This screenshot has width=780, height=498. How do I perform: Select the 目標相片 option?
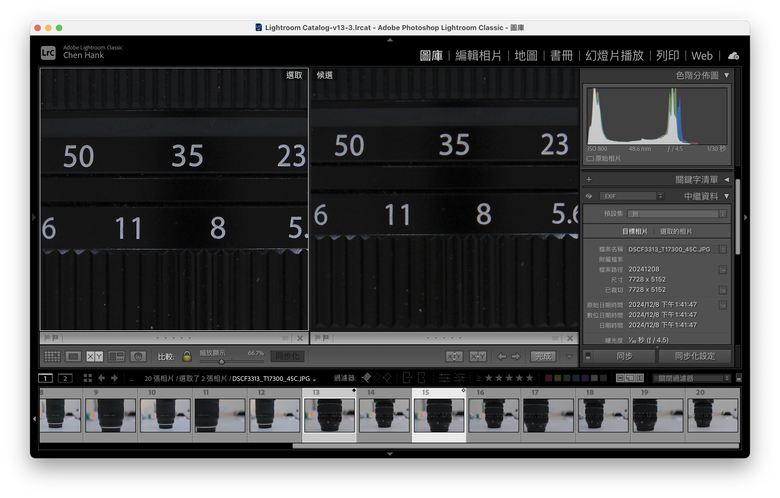(x=635, y=231)
